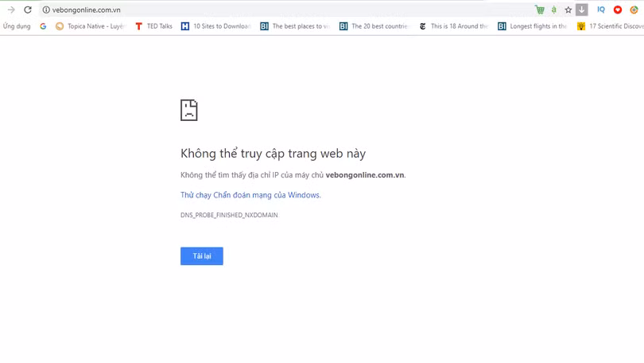644x363 pixels.
Task: Open the red heart extension icon
Action: 618,10
